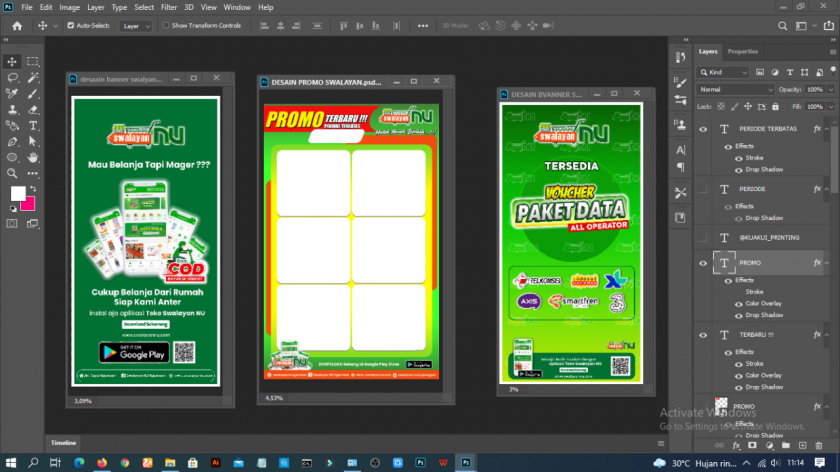The height and width of the screenshot is (472, 840).
Task: Open the Kind filter dropdown
Action: [723, 72]
